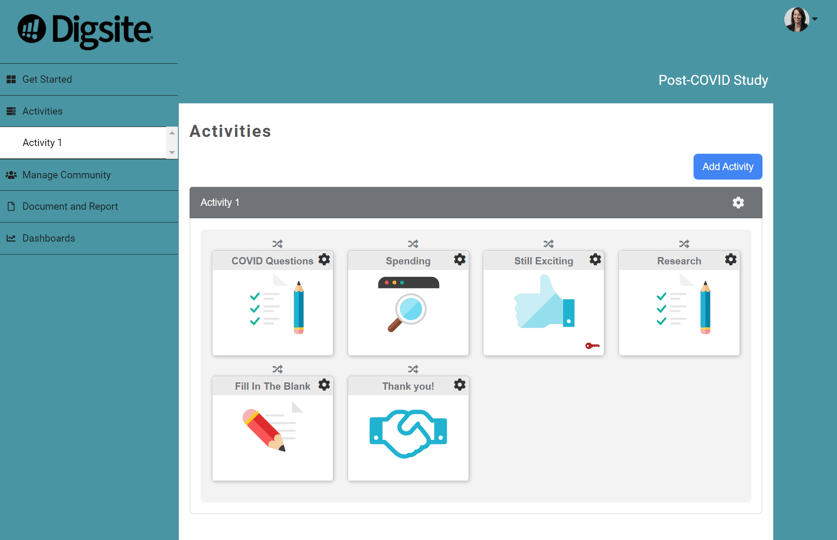Open settings gear on Research card

click(731, 259)
